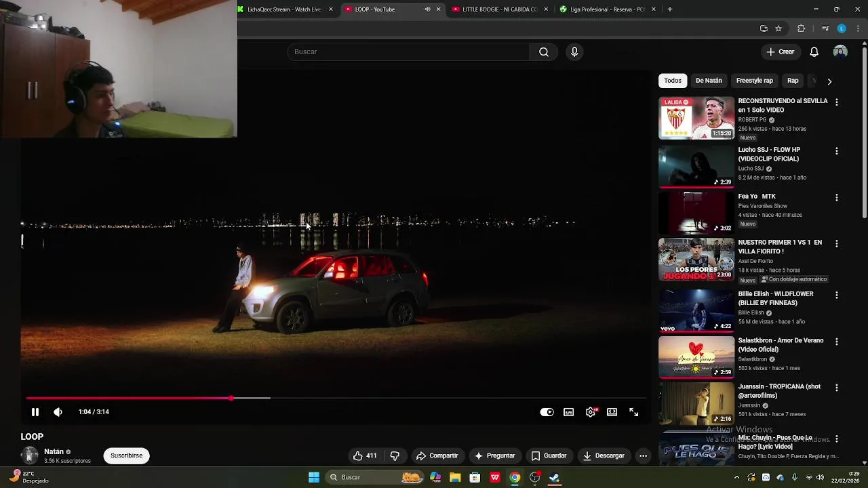
Task: Dislike the video with thumbs down
Action: pos(395,455)
